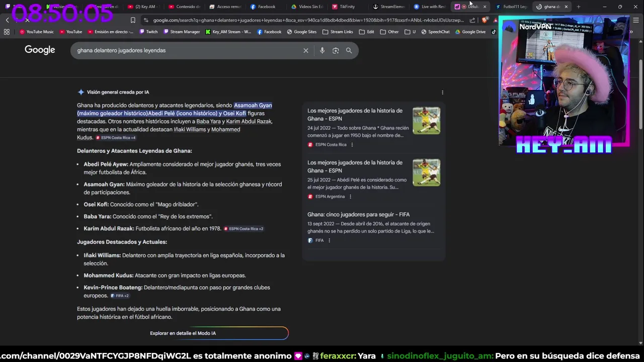The width and height of the screenshot is (644, 362).
Task: Open Ghana: cinco jugadores para seguir
Action: (x=358, y=215)
